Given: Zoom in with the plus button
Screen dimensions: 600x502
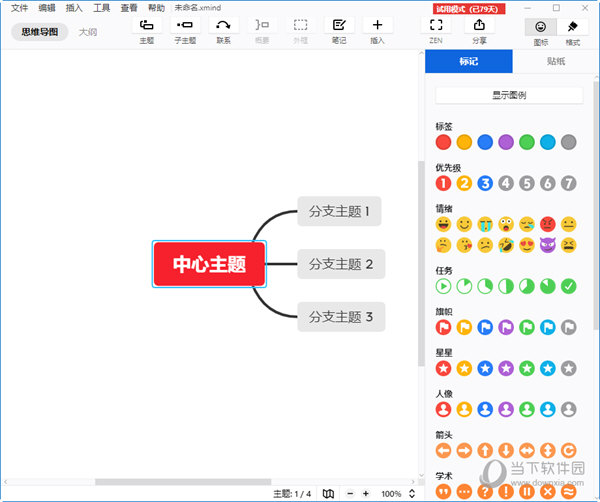Looking at the screenshot, I should point(366,494).
